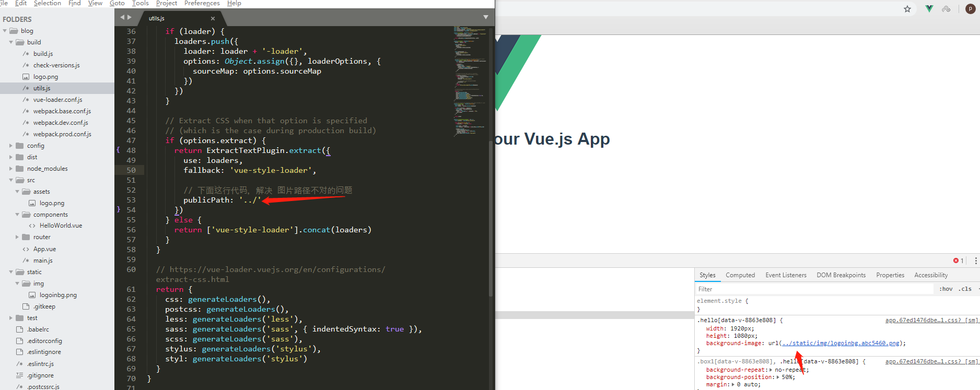Collapse the assets folder
The height and width of the screenshot is (390, 980).
pyautogui.click(x=17, y=192)
